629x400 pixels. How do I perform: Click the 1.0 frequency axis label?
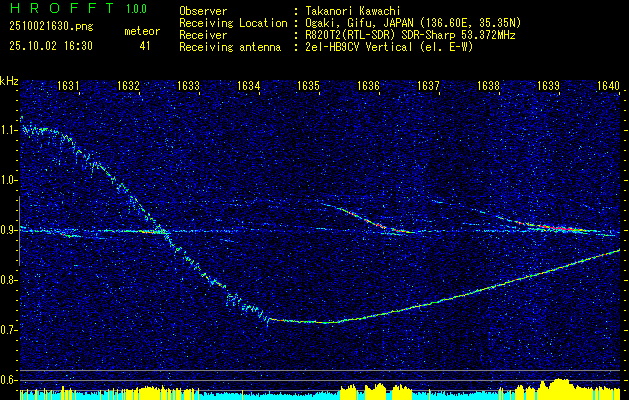point(8,180)
